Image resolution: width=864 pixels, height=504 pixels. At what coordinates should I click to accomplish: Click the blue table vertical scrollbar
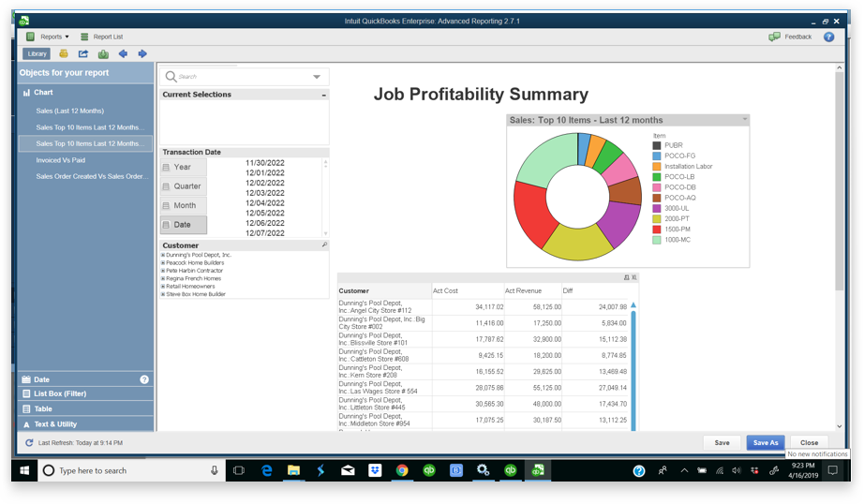(x=633, y=369)
